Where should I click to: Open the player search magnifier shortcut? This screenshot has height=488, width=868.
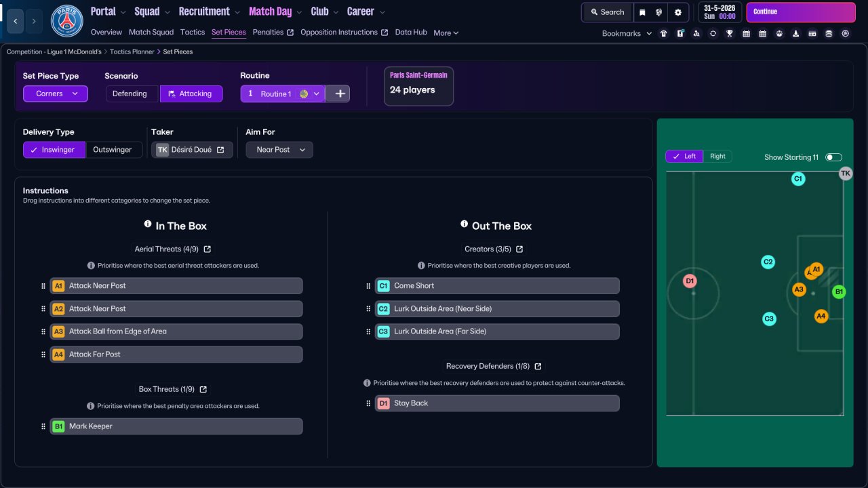(x=696, y=33)
